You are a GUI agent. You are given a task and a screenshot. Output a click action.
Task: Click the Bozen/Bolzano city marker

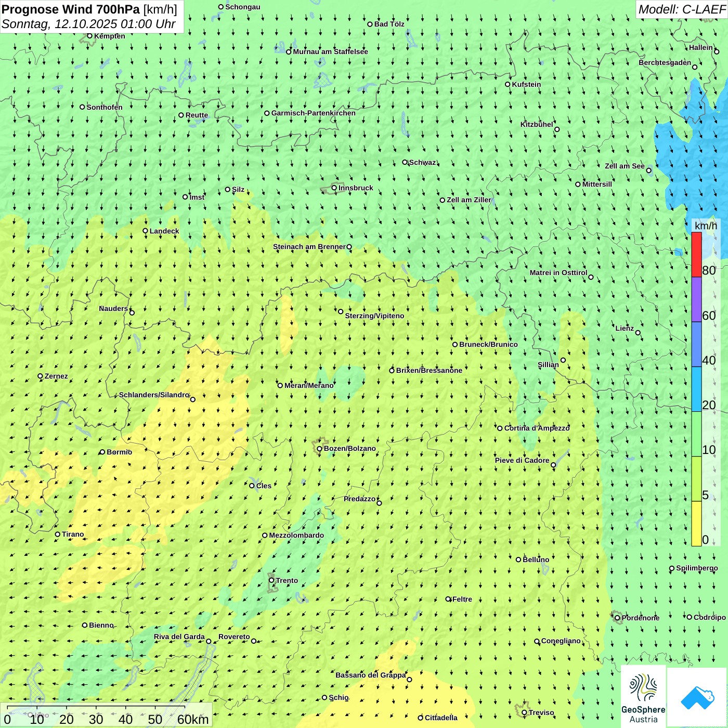pos(319,449)
